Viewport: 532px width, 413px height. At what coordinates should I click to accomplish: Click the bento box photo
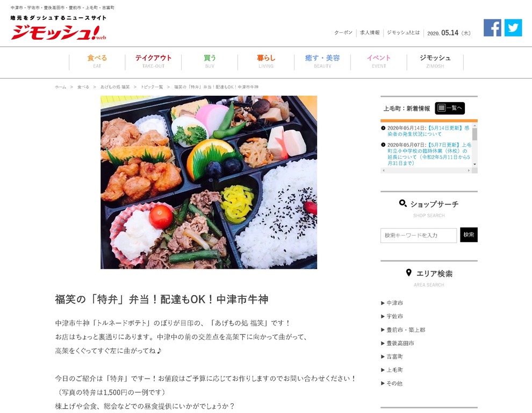click(209, 182)
